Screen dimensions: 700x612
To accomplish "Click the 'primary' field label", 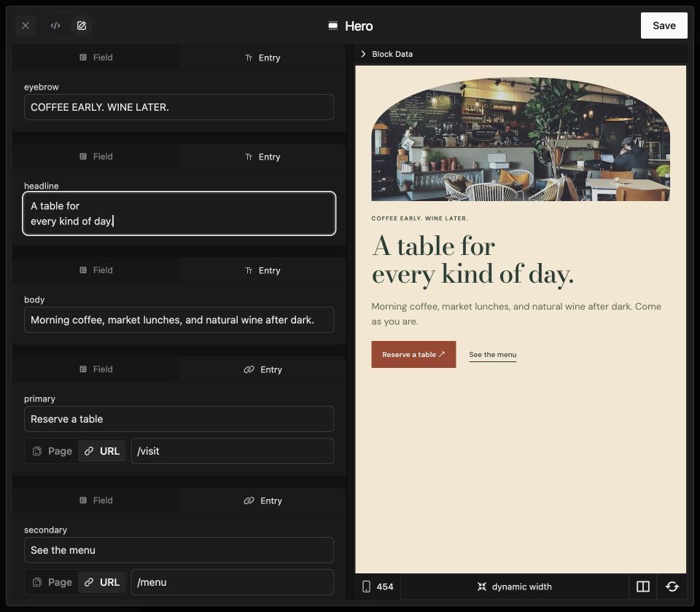I will (x=39, y=399).
